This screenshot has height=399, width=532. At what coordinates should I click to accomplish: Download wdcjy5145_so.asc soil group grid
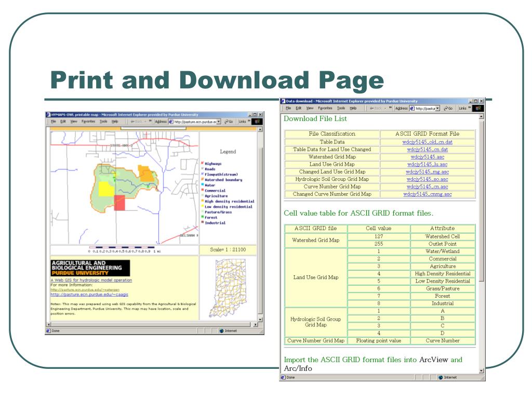point(427,179)
